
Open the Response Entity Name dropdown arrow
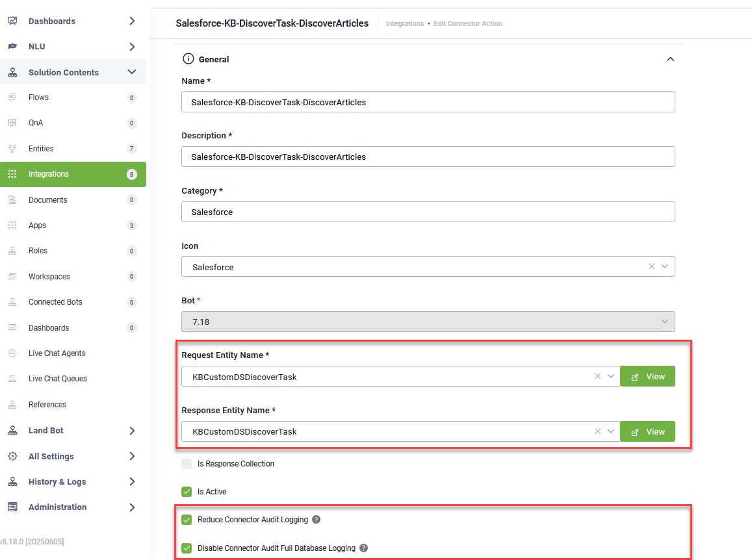610,431
